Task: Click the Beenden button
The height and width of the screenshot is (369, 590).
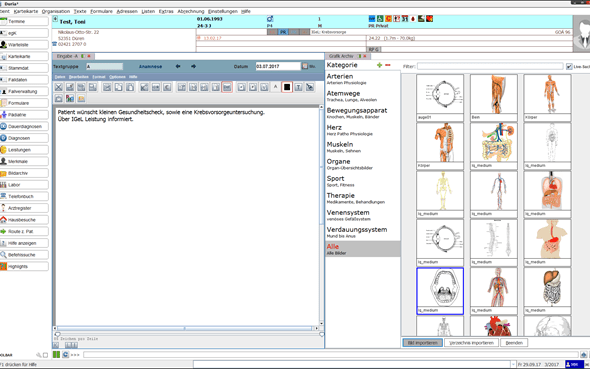Action: (514, 343)
